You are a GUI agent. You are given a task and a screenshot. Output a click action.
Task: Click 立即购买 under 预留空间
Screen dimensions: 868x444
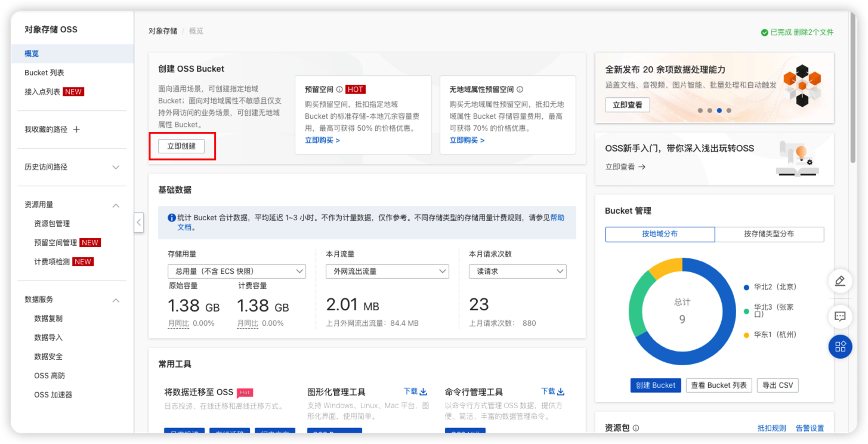(322, 141)
